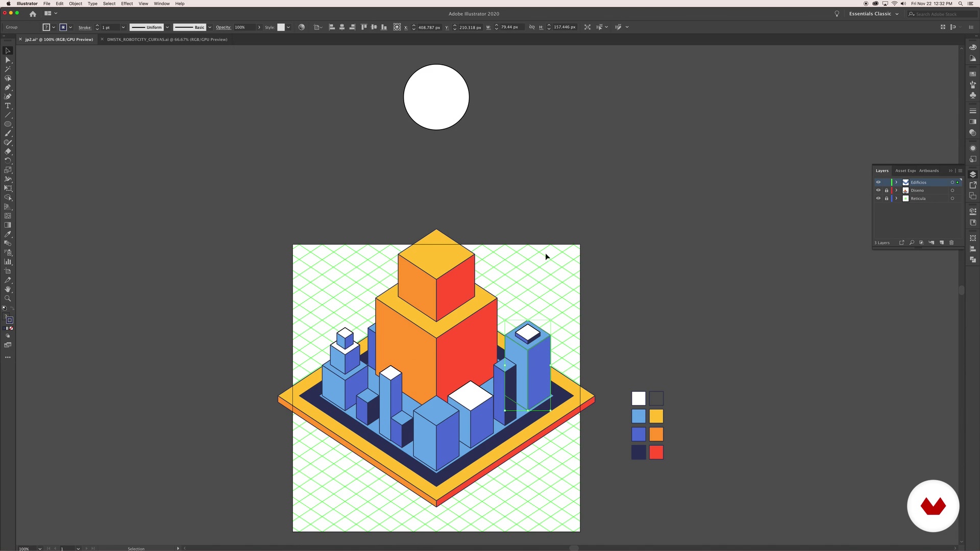Select the Lasso tool
The height and width of the screenshot is (551, 980).
point(8,78)
